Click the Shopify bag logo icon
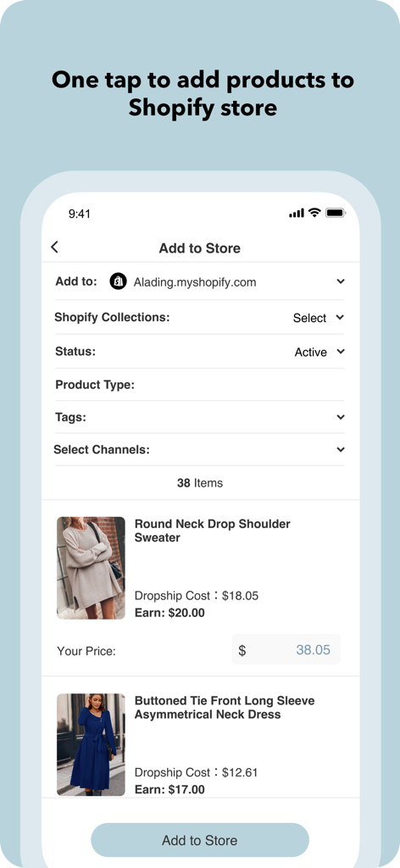The width and height of the screenshot is (400, 868). (x=118, y=281)
